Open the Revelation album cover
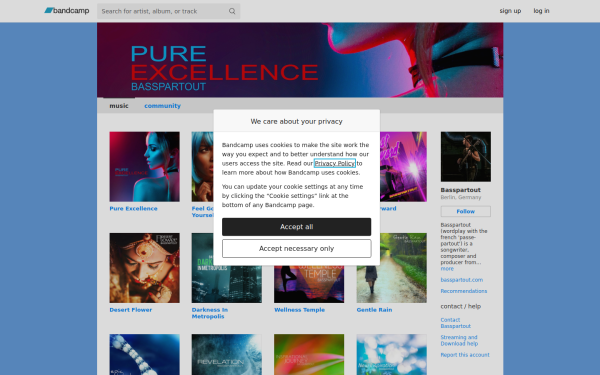The width and height of the screenshot is (600, 375). pyautogui.click(x=227, y=355)
